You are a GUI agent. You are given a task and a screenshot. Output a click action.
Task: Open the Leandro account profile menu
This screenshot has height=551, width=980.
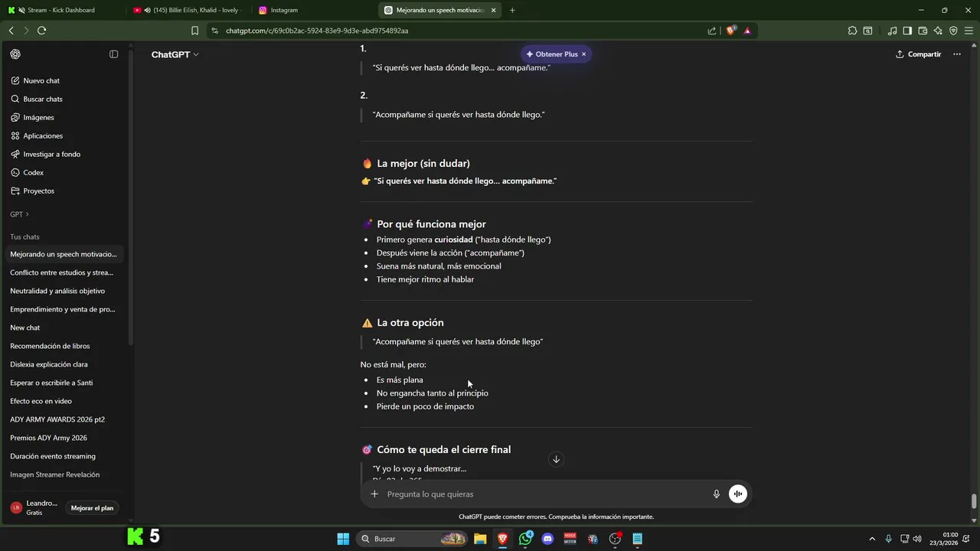pyautogui.click(x=34, y=507)
